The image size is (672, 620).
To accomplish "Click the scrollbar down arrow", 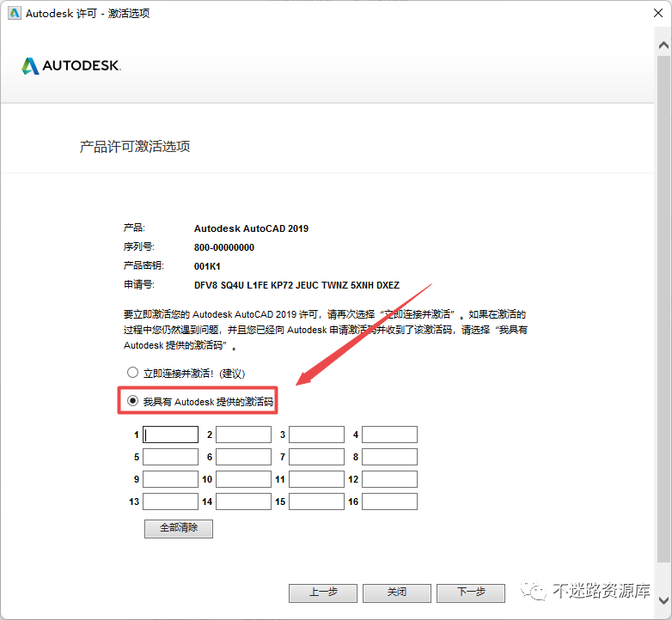I will pos(663,600).
